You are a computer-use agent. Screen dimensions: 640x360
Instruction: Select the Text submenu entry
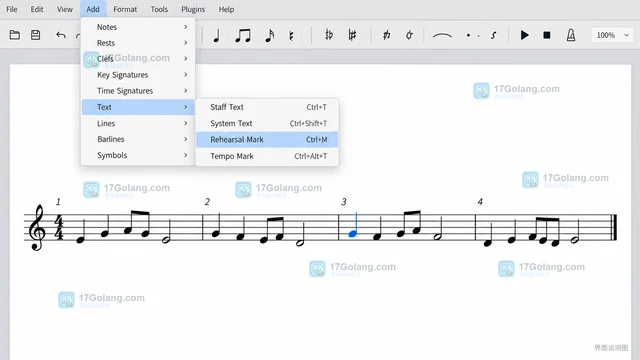pos(138,107)
